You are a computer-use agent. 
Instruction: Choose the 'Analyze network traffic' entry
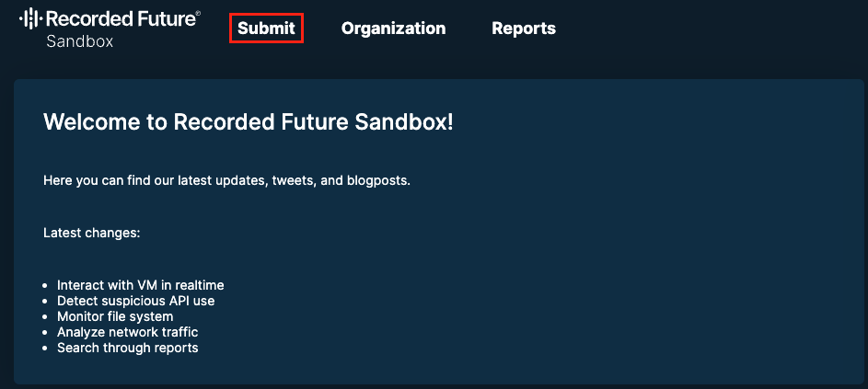(127, 332)
